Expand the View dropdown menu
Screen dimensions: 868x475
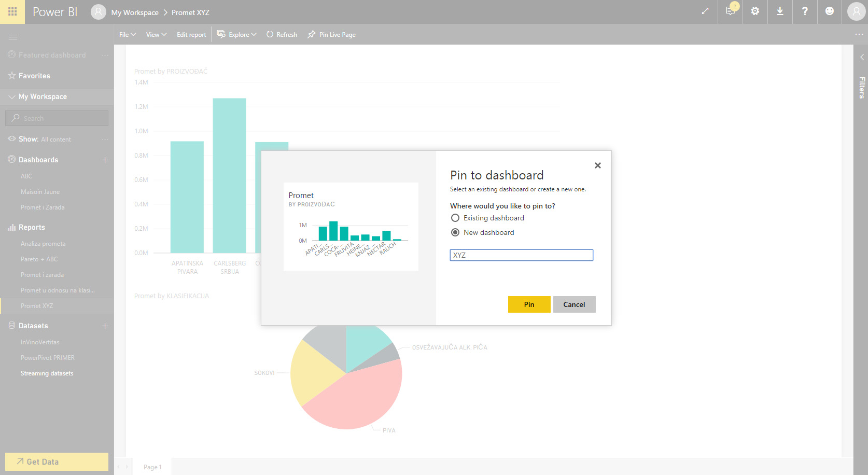pos(156,35)
